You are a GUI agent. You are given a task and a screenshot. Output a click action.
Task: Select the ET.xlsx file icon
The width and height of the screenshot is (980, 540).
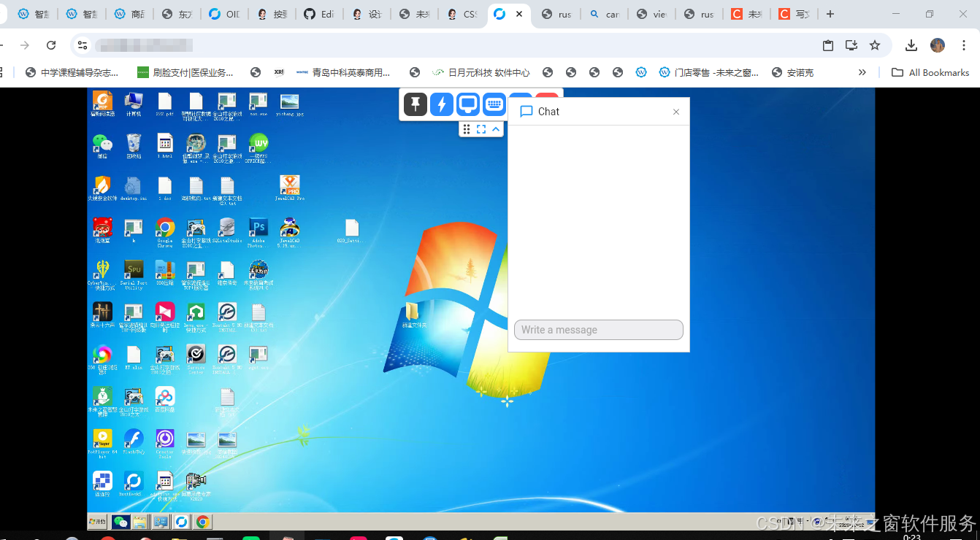coord(134,358)
